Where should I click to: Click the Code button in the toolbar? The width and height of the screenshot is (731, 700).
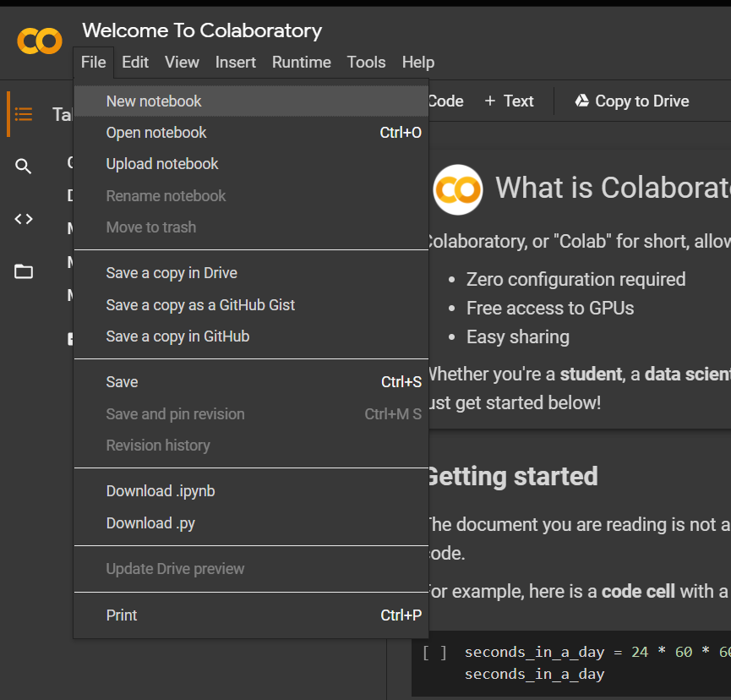click(445, 101)
